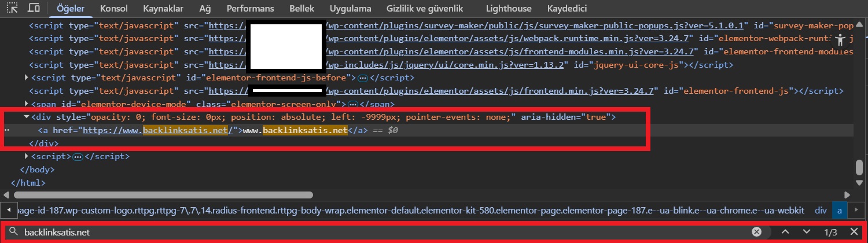Select the closing </body> tag row
The image size is (868, 243).
click(x=37, y=170)
